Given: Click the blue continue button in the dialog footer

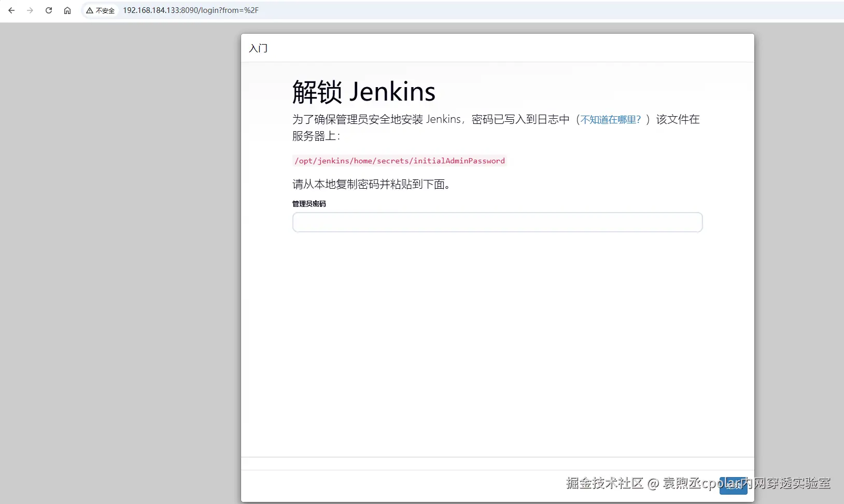Looking at the screenshot, I should (733, 485).
